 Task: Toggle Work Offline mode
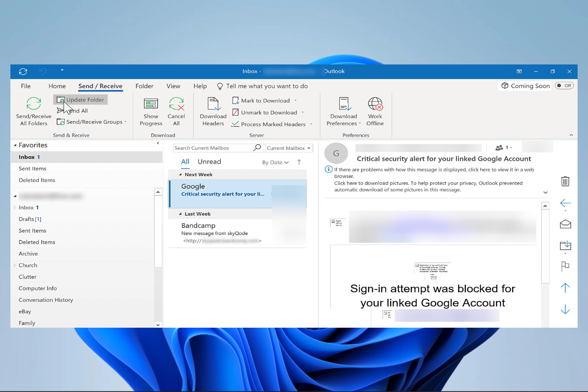[375, 112]
